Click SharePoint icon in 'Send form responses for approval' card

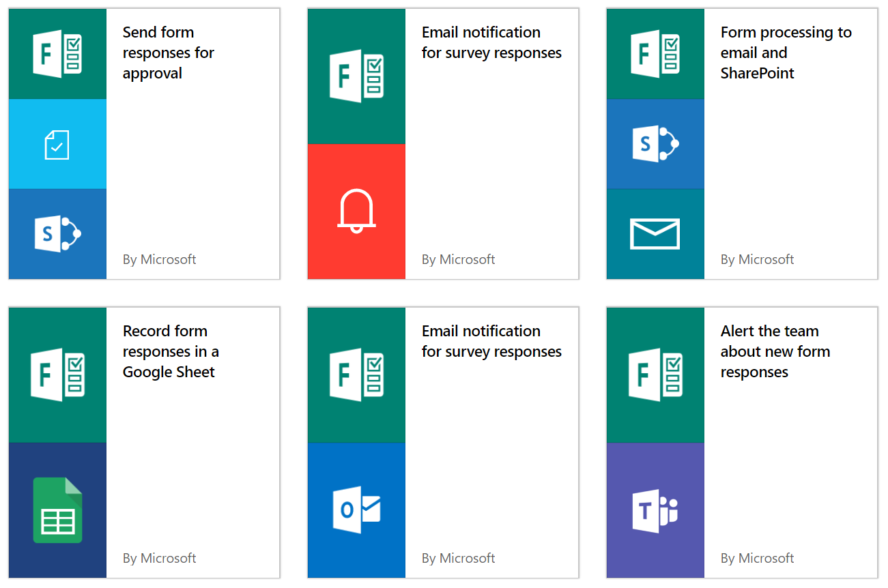point(57,234)
